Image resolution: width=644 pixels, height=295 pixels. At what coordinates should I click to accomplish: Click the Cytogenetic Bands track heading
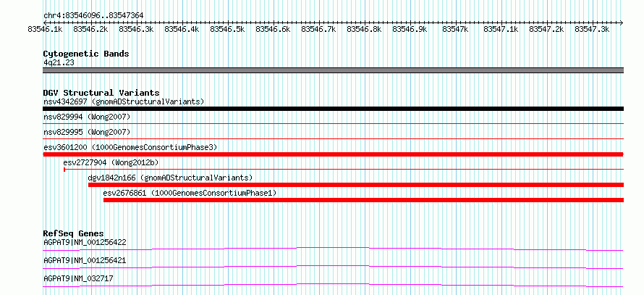(x=86, y=54)
